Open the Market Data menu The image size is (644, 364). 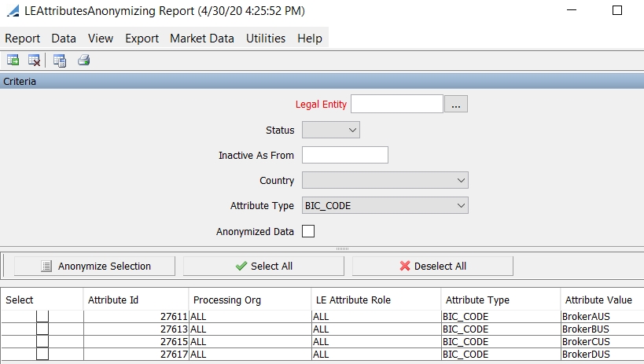201,39
